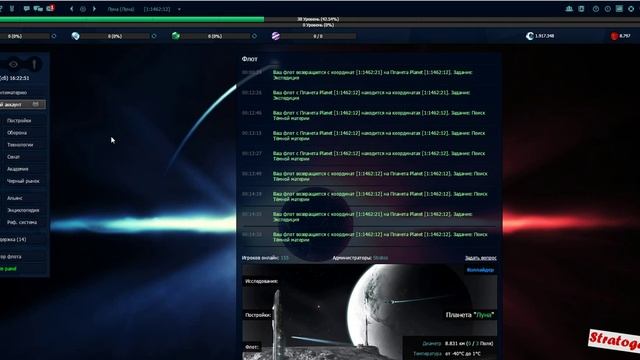Click the green planet name Луна
The image size is (640, 360).
[x=484, y=315]
